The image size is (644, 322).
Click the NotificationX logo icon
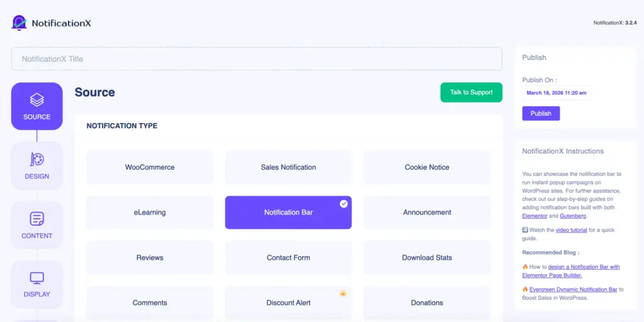click(x=19, y=23)
